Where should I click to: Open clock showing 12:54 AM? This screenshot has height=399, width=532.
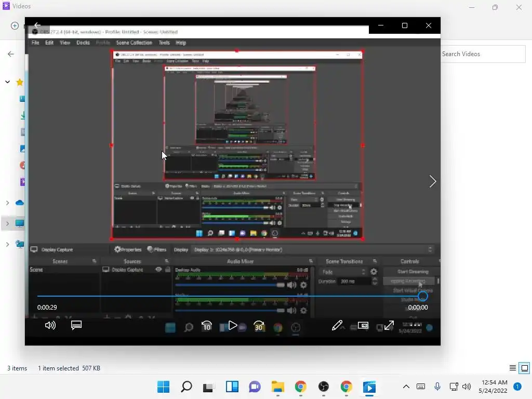point(493,387)
